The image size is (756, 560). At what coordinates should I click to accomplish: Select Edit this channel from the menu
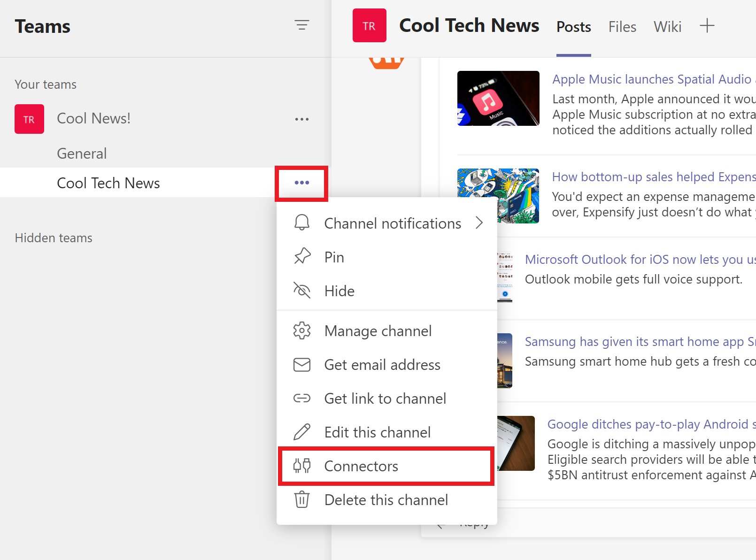[x=378, y=432]
